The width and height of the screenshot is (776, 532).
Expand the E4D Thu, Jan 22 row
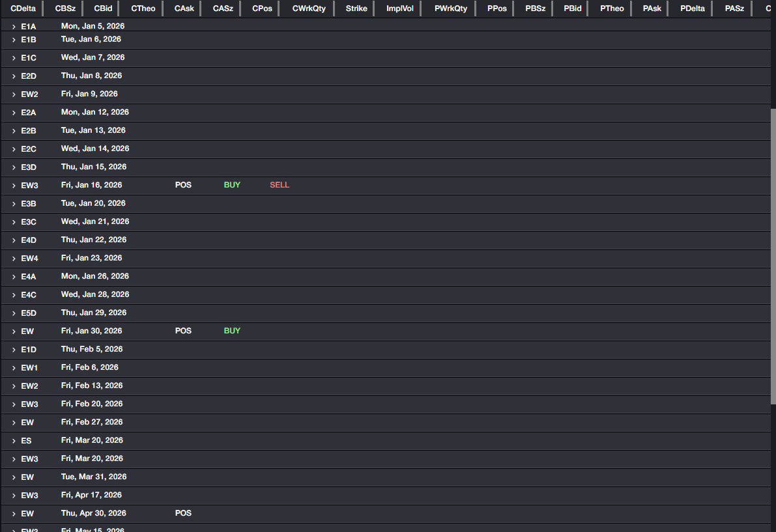[14, 240]
